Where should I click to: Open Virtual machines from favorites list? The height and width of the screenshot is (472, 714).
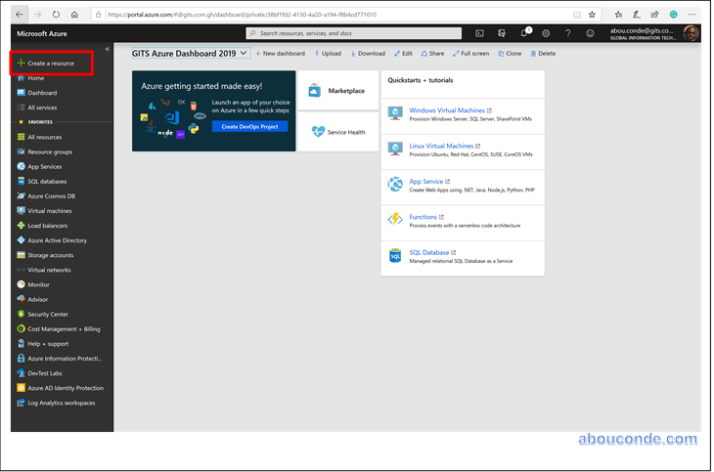tap(49, 211)
